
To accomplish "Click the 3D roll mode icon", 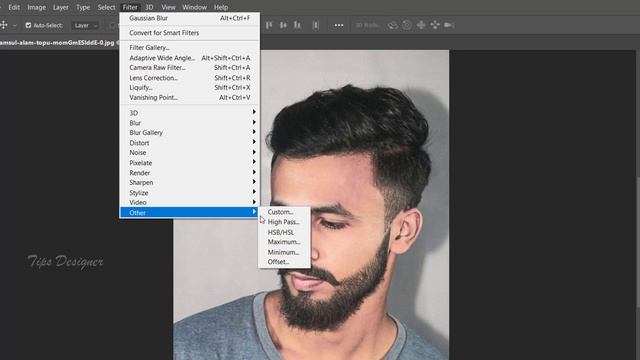I will [407, 25].
